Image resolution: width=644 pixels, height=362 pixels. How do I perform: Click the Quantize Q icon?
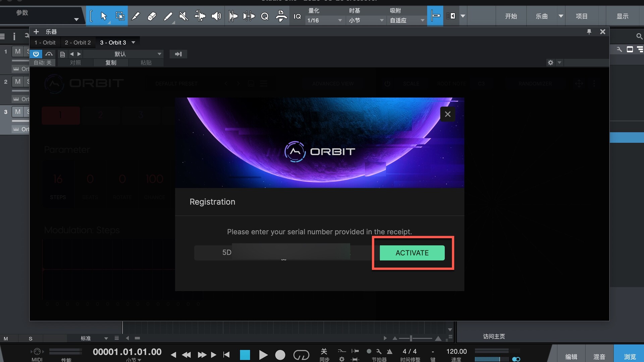(265, 16)
